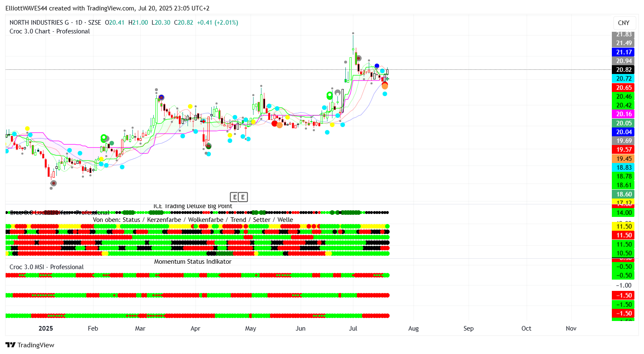Click the large red dot below the latest candle

click(x=385, y=85)
